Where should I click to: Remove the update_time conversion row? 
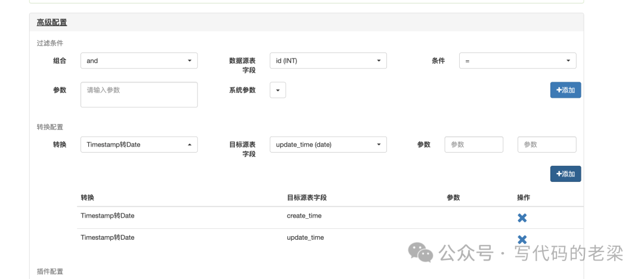coord(522,239)
